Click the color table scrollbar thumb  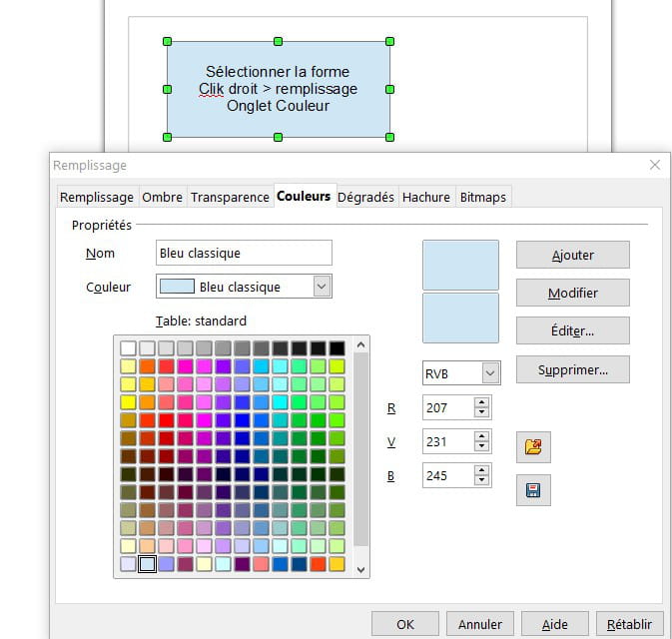tap(360, 449)
